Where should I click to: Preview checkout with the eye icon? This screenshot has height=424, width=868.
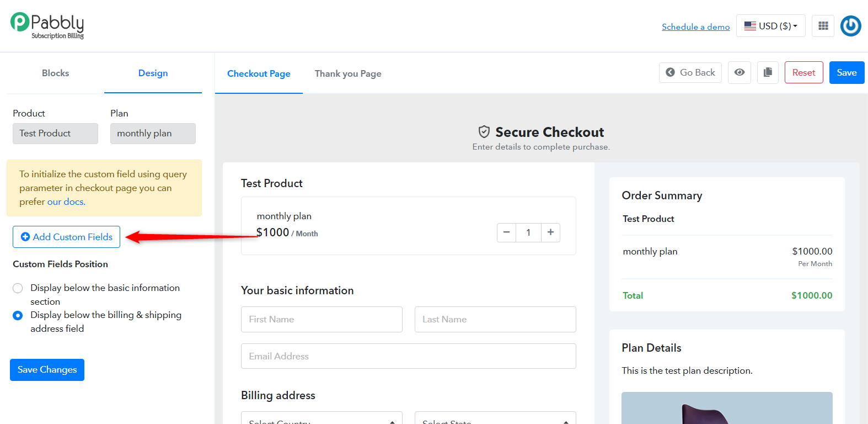click(x=740, y=72)
